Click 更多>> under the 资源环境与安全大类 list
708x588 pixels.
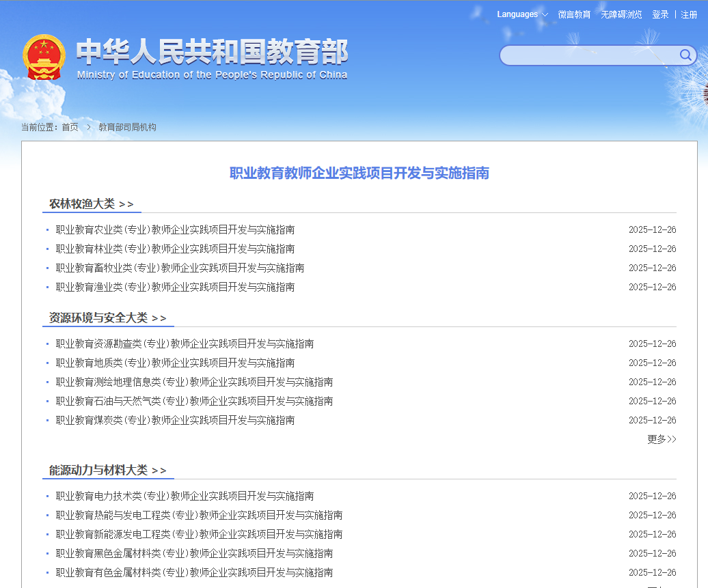tap(661, 439)
